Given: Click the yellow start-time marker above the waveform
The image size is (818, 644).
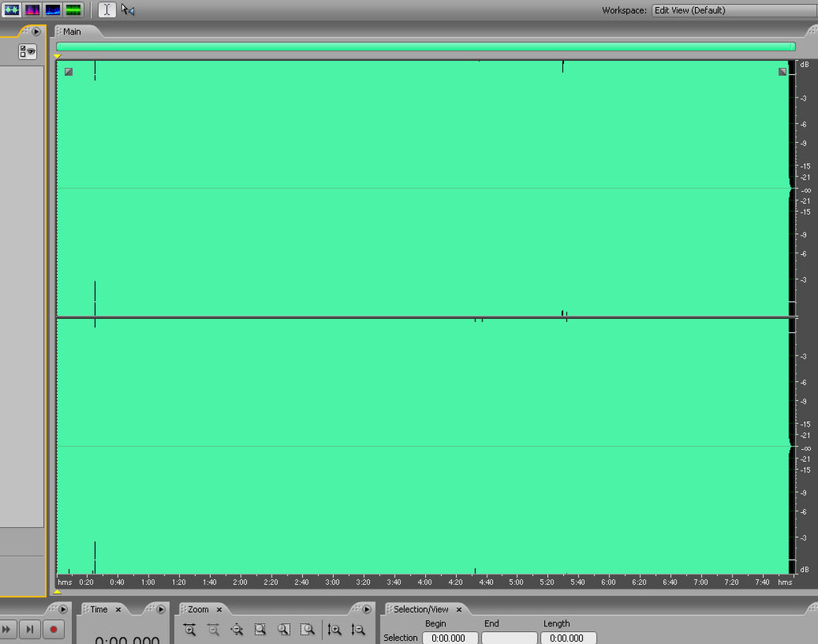Looking at the screenshot, I should pos(58,56).
